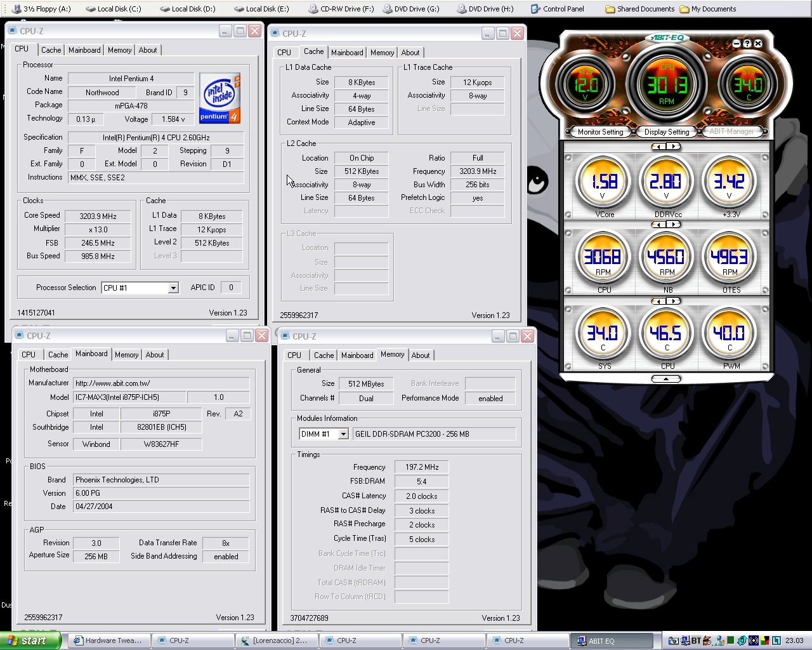Open About tab in the Cache CPU-Z window
812x650 pixels.
click(410, 53)
